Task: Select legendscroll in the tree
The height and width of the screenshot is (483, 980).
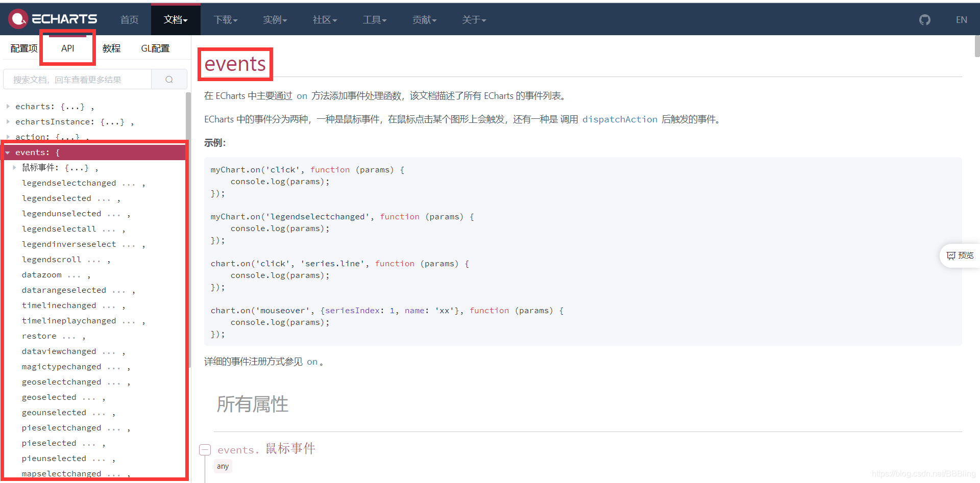Action: pos(52,260)
